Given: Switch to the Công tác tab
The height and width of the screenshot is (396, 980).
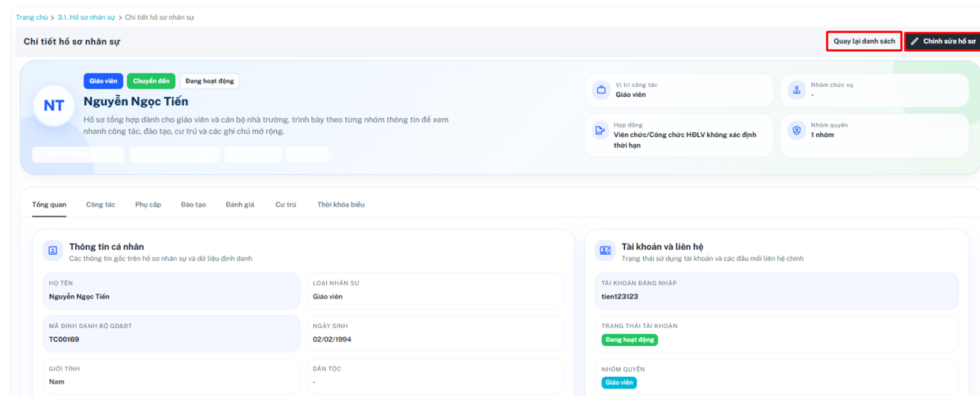Looking at the screenshot, I should pos(100,205).
